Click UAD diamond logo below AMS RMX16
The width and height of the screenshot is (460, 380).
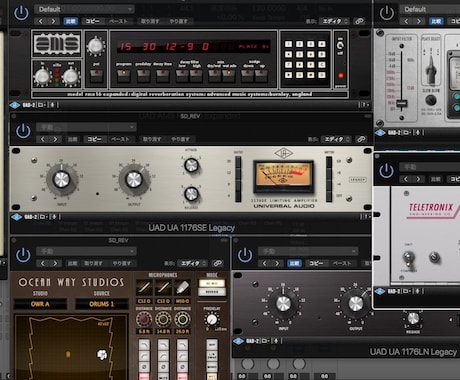pyautogui.click(x=15, y=105)
